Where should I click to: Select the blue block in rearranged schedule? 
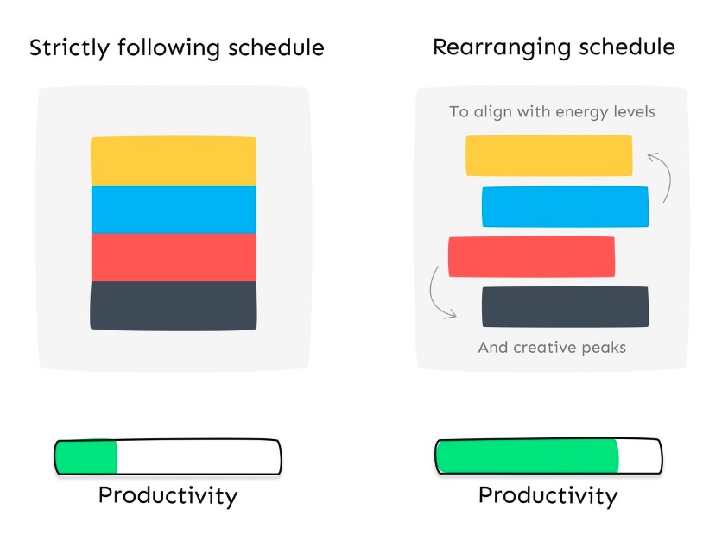pyautogui.click(x=565, y=206)
